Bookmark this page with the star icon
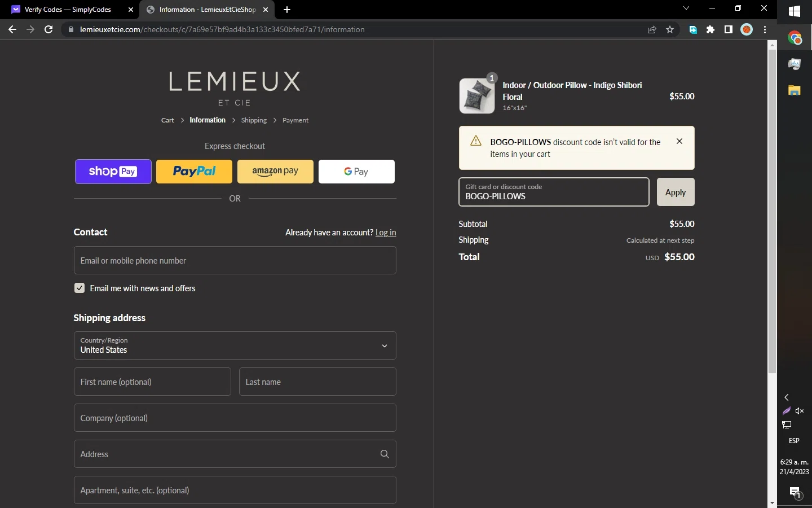The width and height of the screenshot is (812, 508). click(x=670, y=30)
